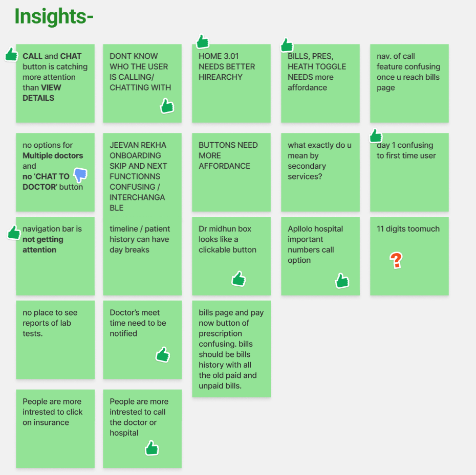Select thumbs-up on Doctor's meet time note
Screen dimensions: 476x475
[x=163, y=354]
